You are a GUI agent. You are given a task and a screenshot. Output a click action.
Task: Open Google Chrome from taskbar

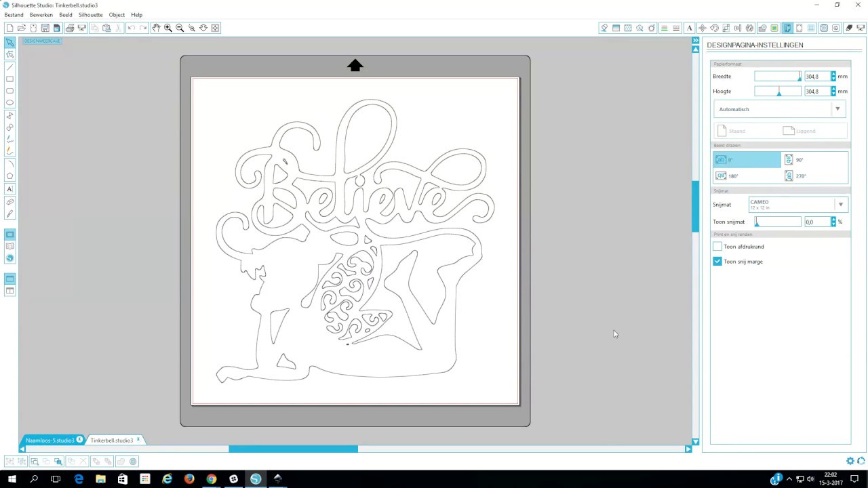click(x=212, y=479)
